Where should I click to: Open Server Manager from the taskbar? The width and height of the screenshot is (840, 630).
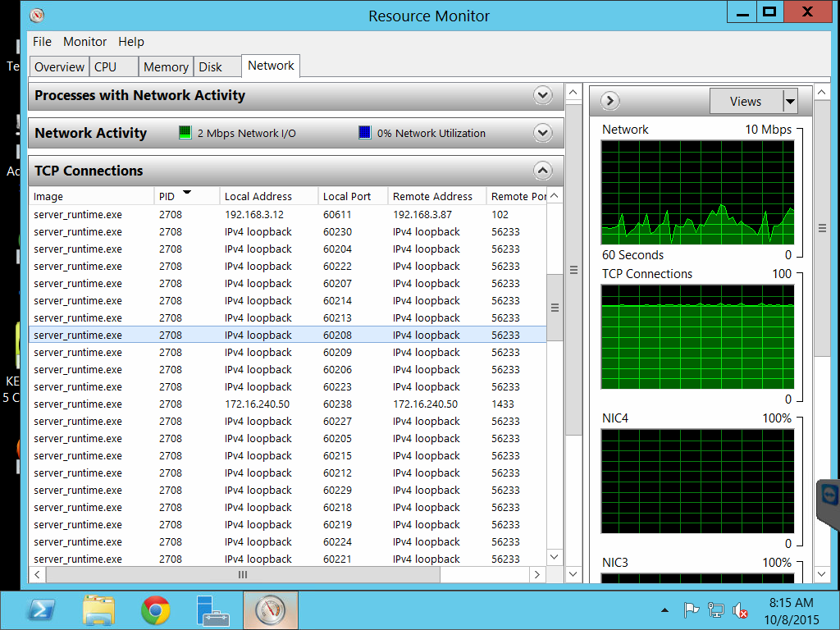coord(212,610)
